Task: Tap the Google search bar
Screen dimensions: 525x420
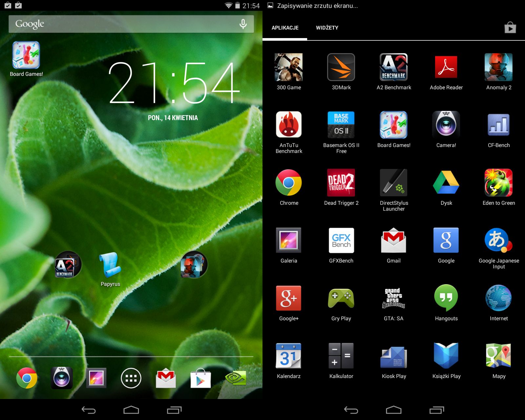Action: (131, 24)
